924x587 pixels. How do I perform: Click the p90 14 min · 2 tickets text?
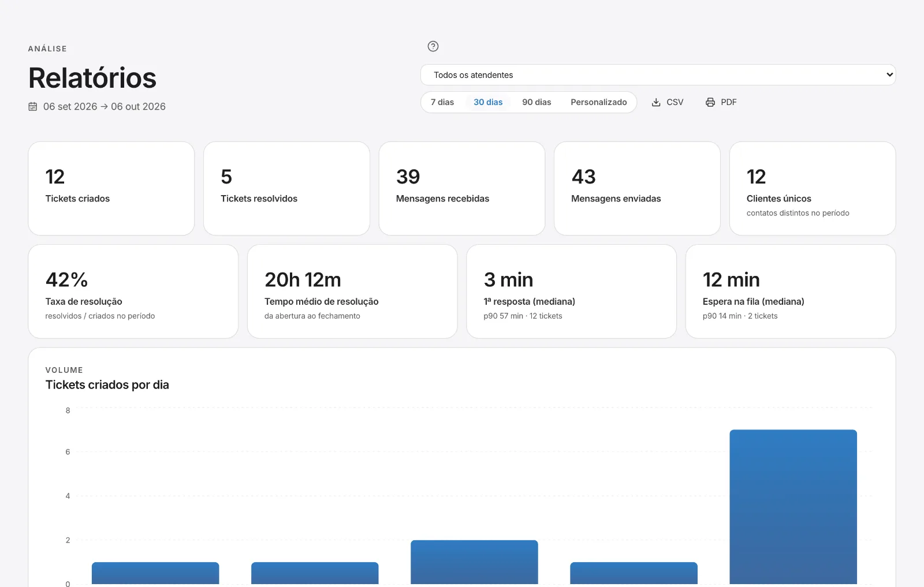coord(740,316)
